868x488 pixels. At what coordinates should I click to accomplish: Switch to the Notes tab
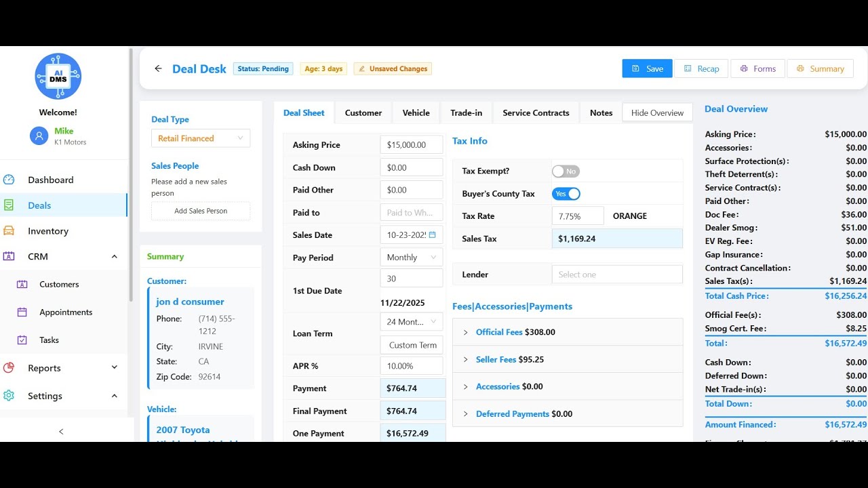tap(601, 113)
